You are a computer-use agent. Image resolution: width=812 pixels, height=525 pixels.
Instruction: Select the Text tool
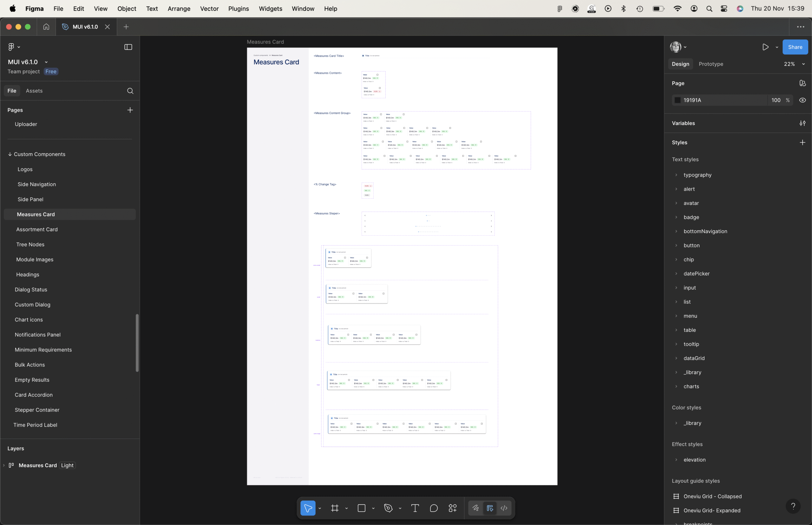(415, 508)
